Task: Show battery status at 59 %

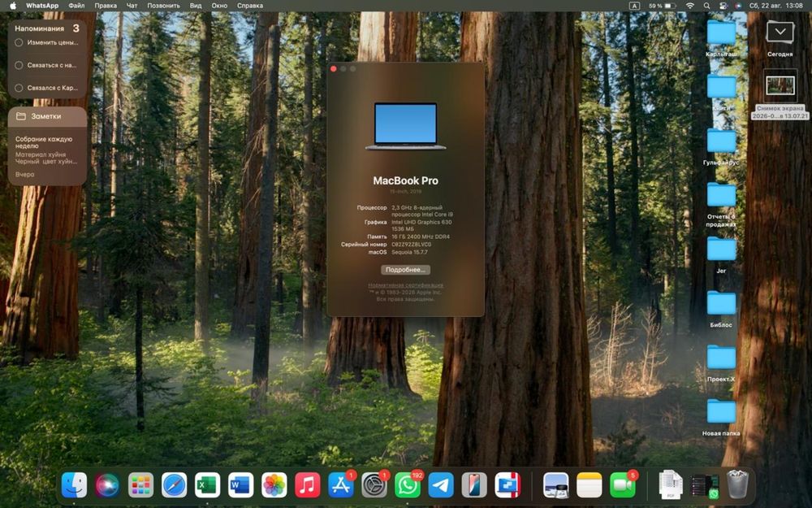Action: [x=663, y=6]
